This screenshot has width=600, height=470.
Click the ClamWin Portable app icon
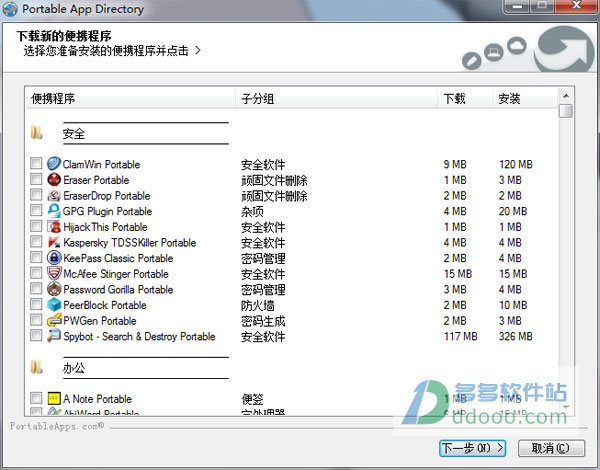pyautogui.click(x=54, y=163)
